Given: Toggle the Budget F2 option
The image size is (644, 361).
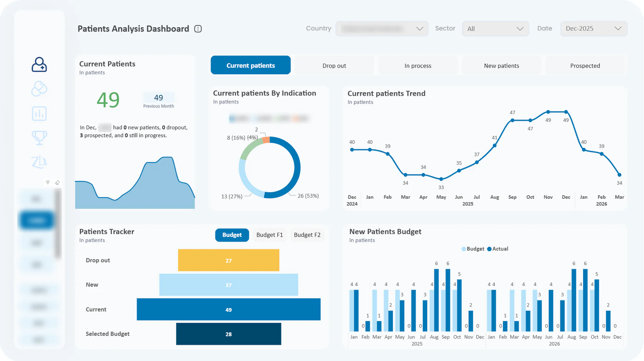Looking at the screenshot, I should coord(307,235).
